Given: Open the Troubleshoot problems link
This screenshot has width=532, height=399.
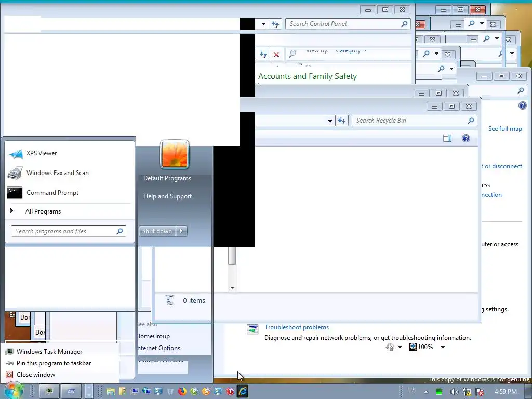Looking at the screenshot, I should pos(297,327).
